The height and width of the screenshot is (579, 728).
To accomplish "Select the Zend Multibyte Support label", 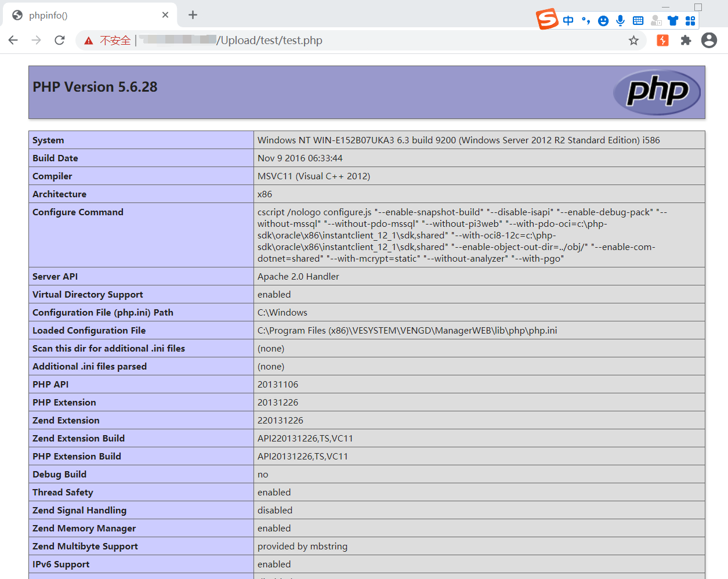I will click(85, 547).
